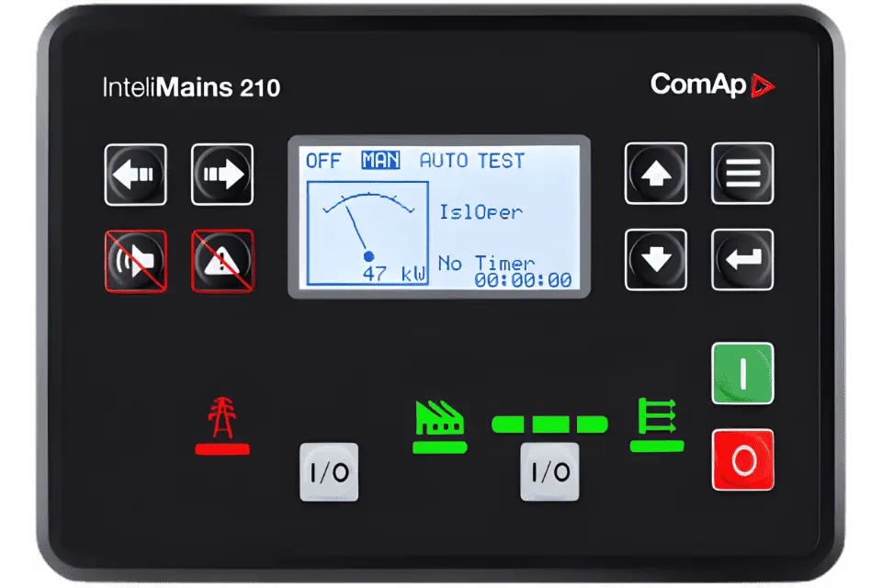
Task: Open the menu with the three-line button
Action: click(x=742, y=174)
